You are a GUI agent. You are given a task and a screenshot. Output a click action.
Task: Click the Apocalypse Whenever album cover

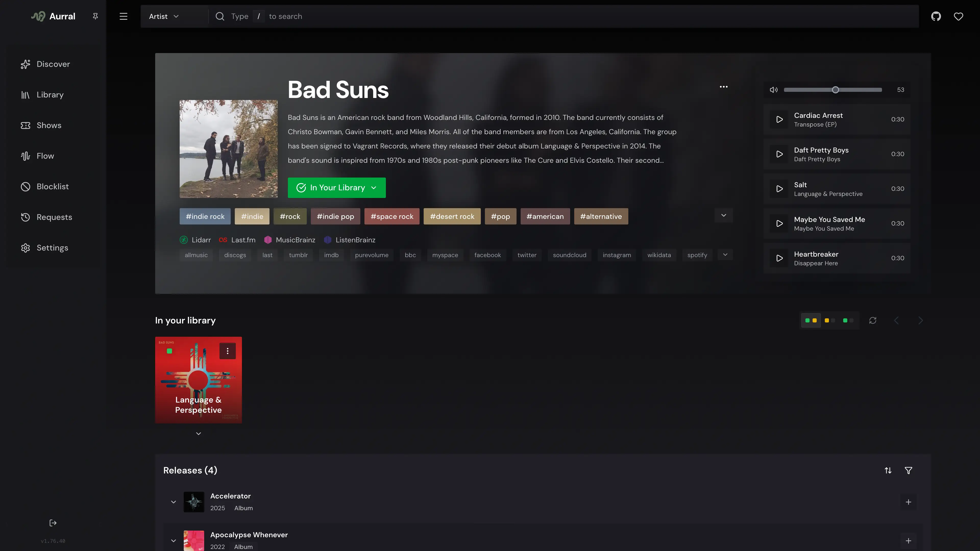point(194,541)
